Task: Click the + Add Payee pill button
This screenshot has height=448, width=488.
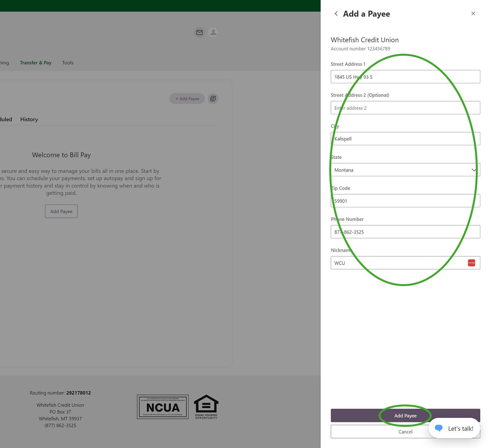Action: (187, 99)
